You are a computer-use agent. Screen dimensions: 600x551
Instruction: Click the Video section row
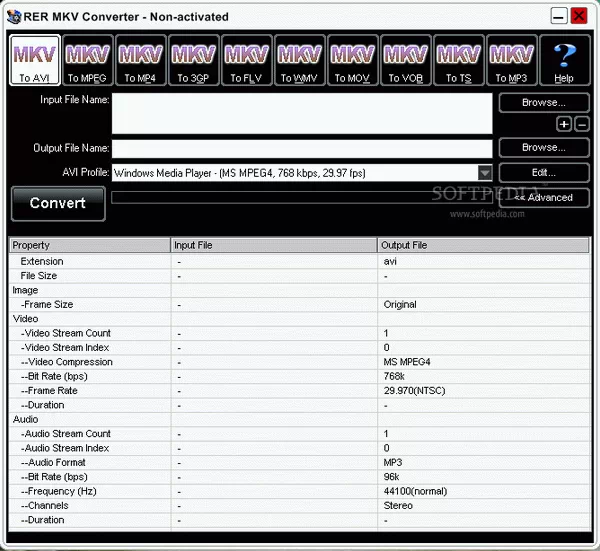(x=300, y=319)
